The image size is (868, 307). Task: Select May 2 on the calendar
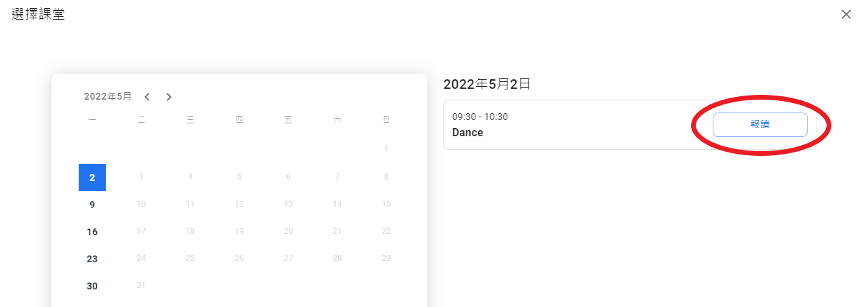[92, 178]
